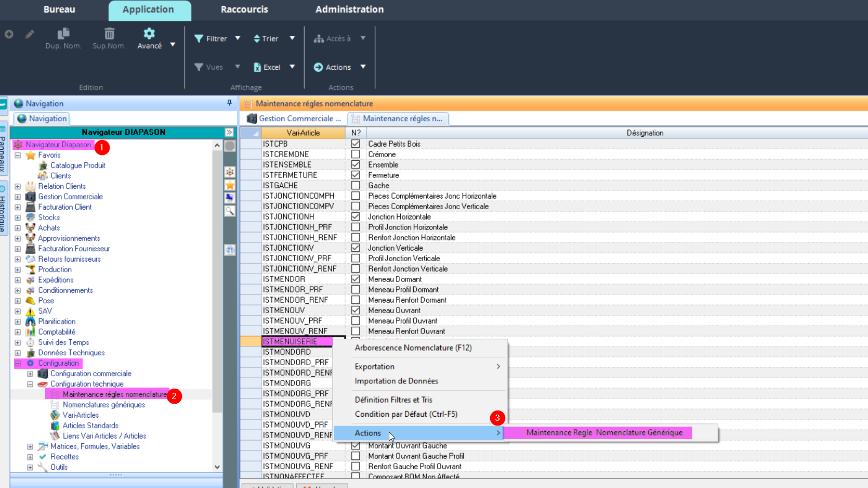The width and height of the screenshot is (868, 488).
Task: Select Arborescence Nomenclature (F12) menu entry
Action: pos(413,348)
